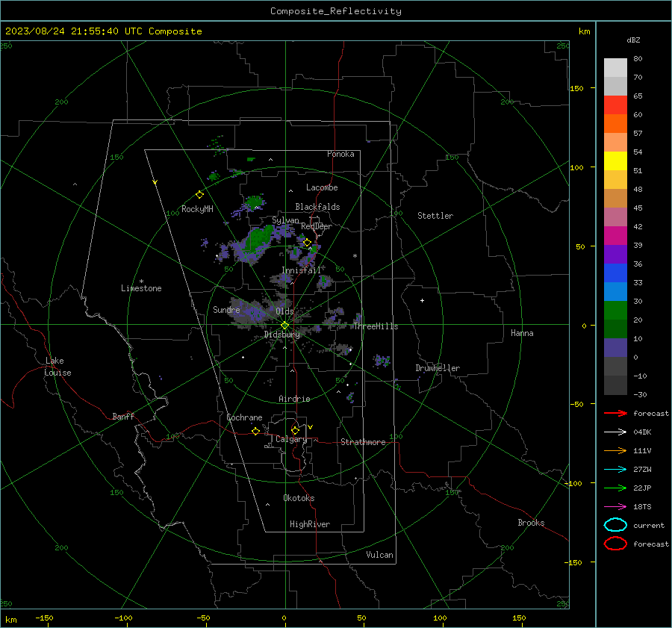
Task: Click the Ponoka city label
Action: coord(340,154)
